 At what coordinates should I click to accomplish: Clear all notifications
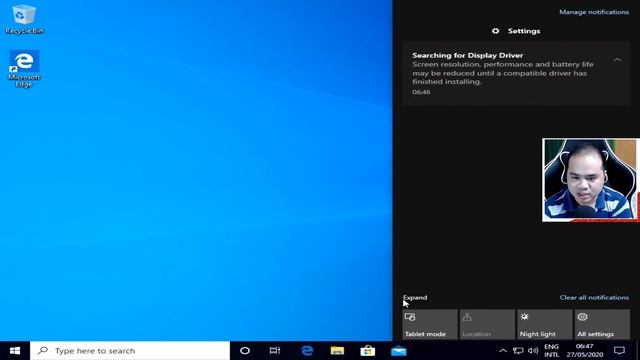click(594, 298)
